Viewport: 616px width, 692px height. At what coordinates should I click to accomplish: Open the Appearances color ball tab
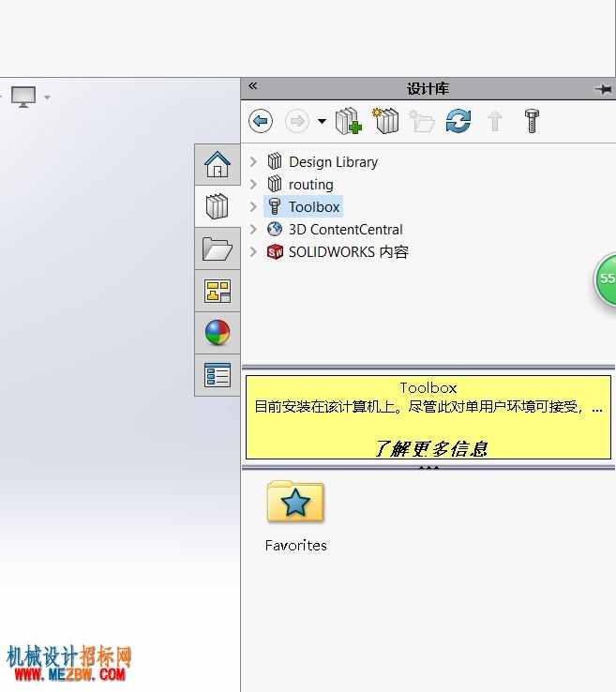pyautogui.click(x=218, y=333)
